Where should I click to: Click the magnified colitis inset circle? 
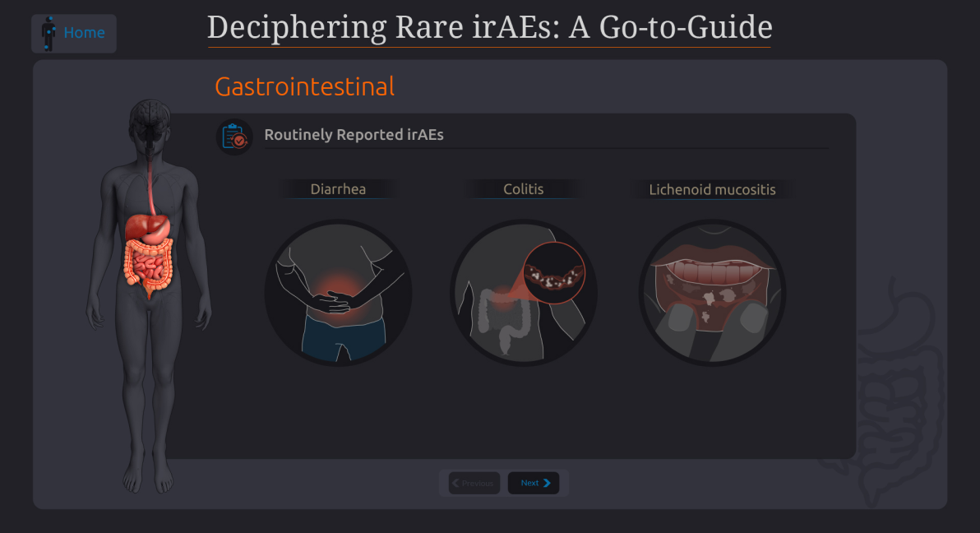pos(554,272)
